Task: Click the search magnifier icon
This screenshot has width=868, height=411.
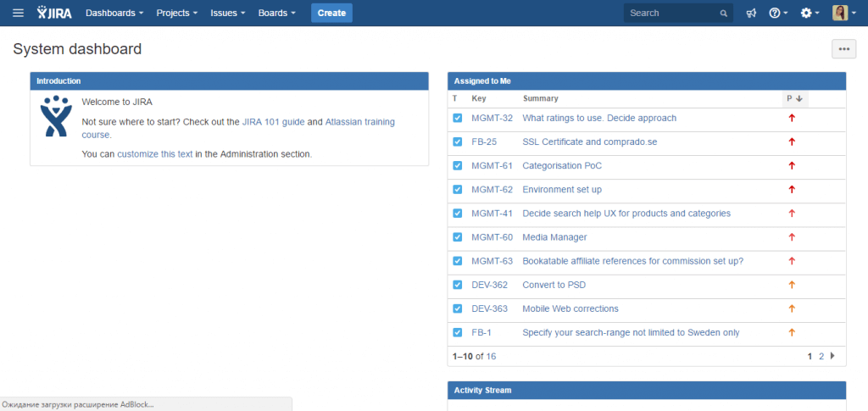Action: [724, 14]
